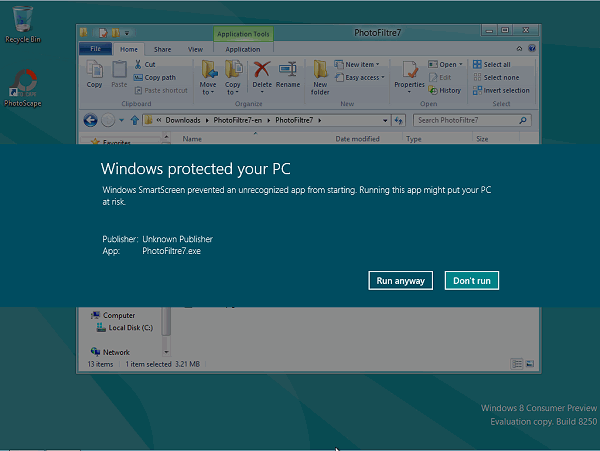
Task: Click Edit in the Open group
Action: coord(440,77)
